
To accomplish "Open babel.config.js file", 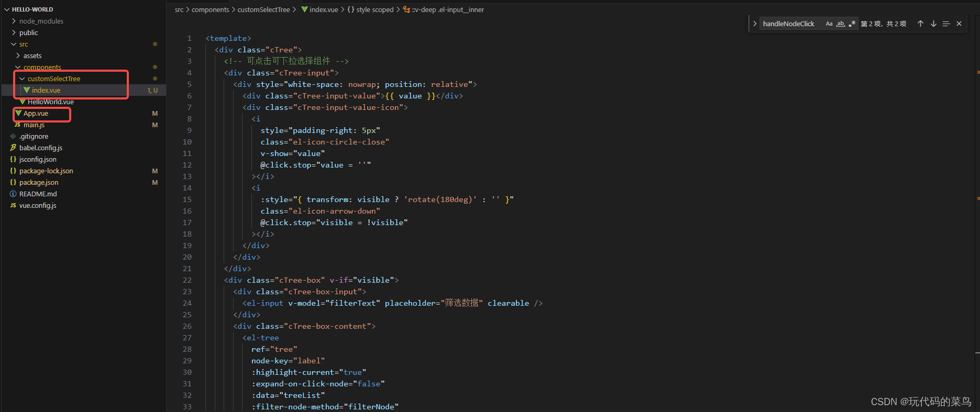I will point(41,148).
